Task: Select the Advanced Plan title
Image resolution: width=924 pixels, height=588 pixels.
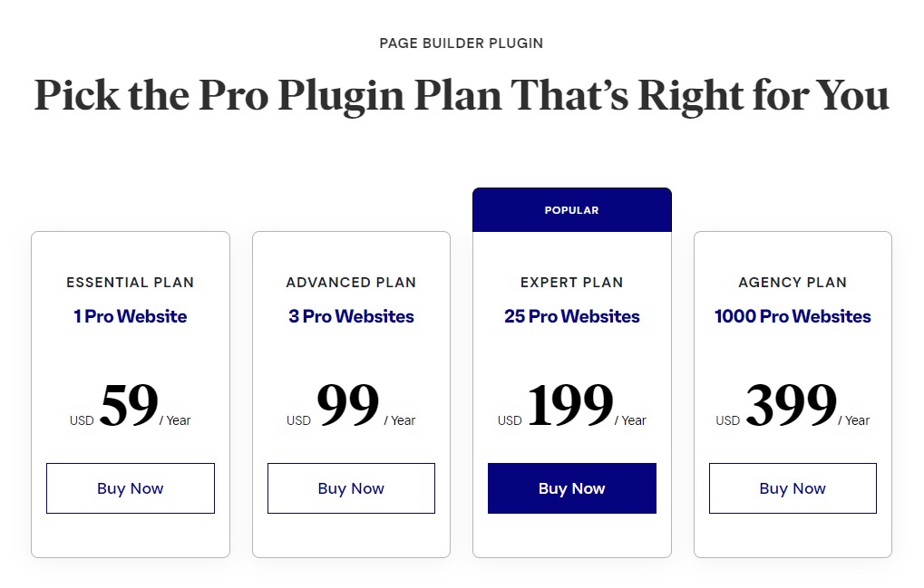Action: (x=351, y=283)
